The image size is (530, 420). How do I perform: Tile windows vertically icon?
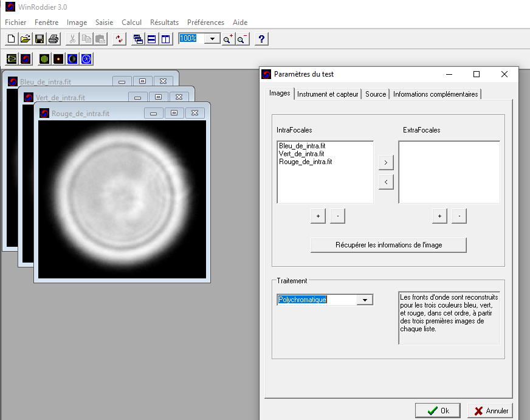tap(165, 39)
